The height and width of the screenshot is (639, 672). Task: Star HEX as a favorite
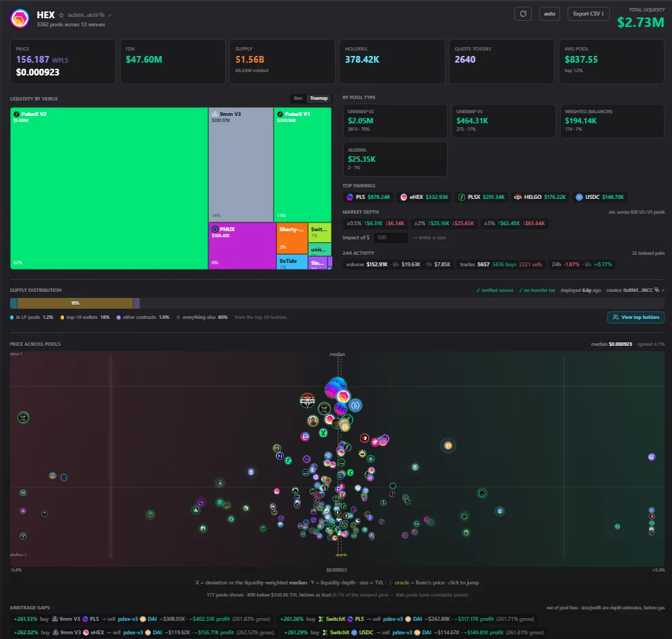(61, 15)
